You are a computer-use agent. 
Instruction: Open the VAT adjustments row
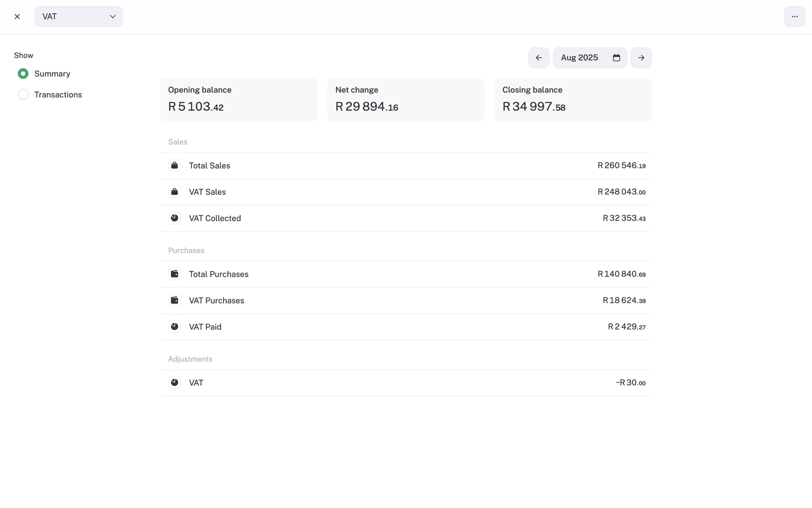pos(405,383)
